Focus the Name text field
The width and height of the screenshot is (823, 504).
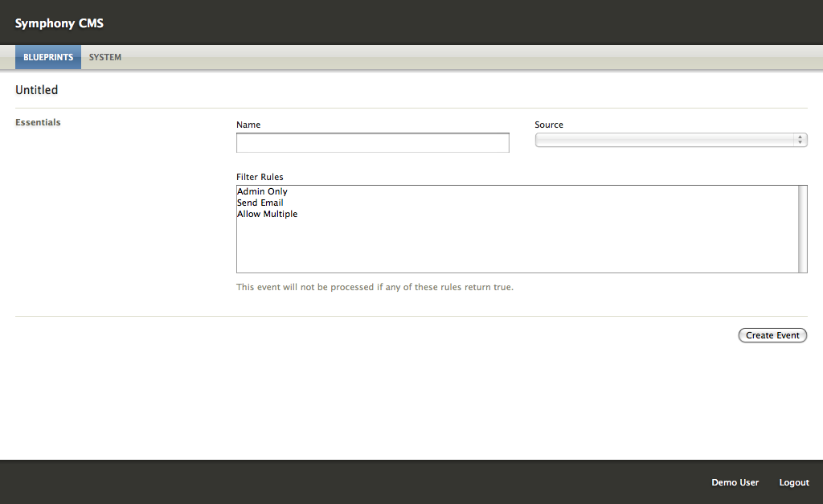[372, 143]
